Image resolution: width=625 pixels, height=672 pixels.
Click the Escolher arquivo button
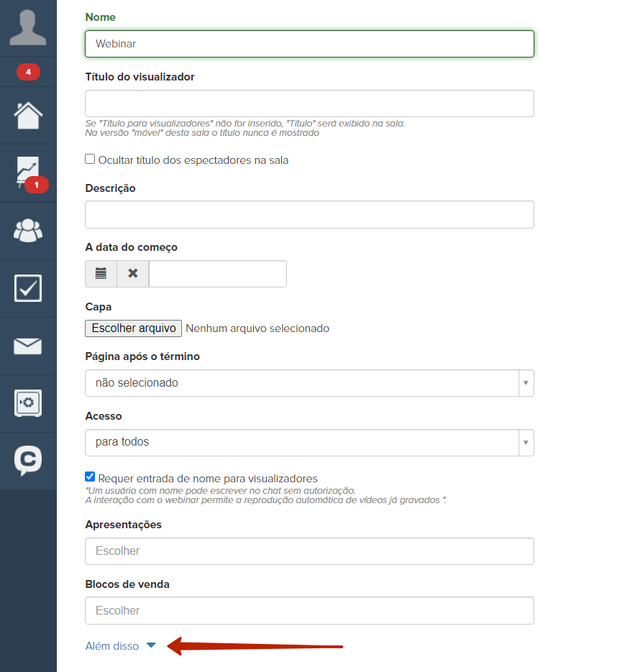(133, 328)
